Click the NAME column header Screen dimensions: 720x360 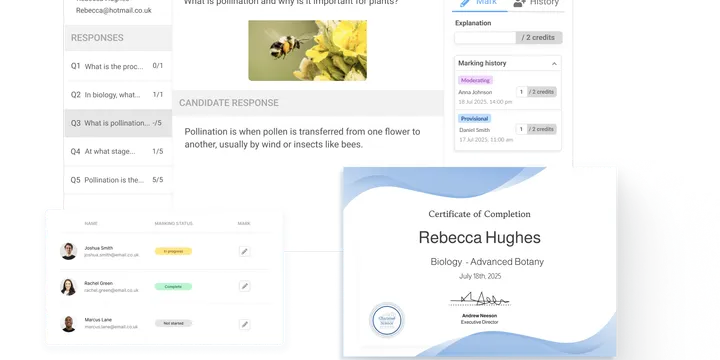(x=91, y=224)
